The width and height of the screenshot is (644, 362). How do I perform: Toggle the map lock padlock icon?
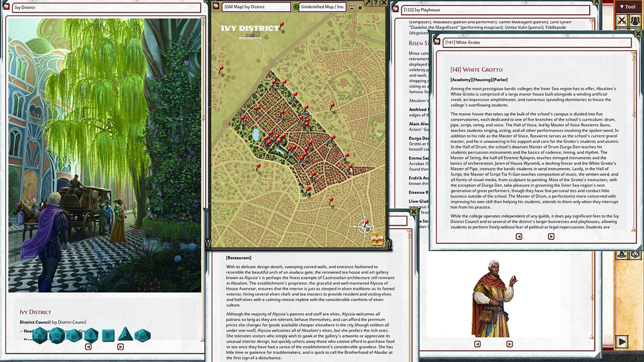[x=360, y=7]
